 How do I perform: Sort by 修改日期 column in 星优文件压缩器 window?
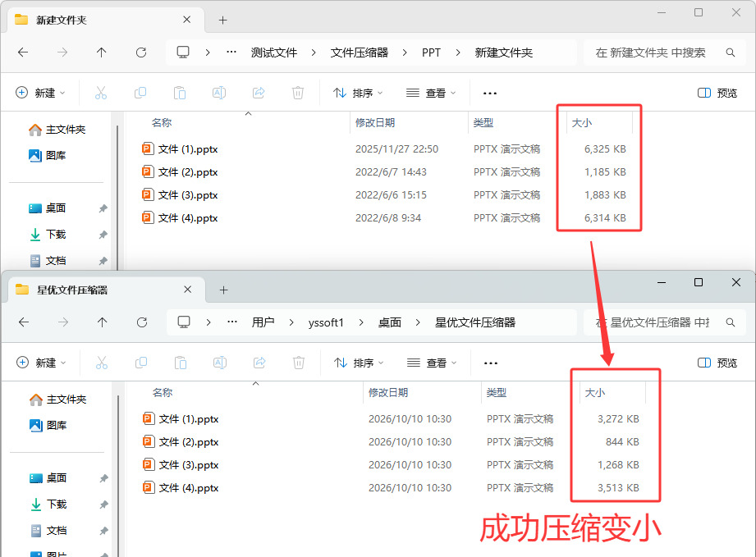click(388, 392)
